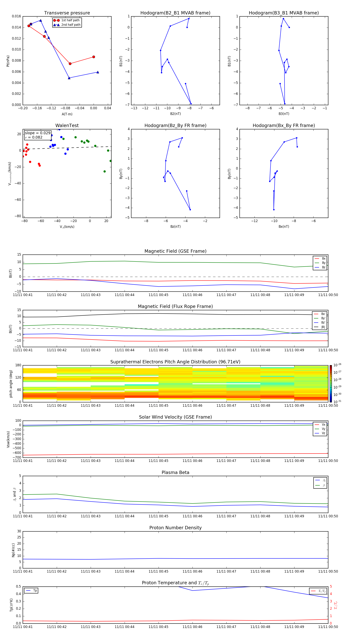This screenshot has width=351, height=644.
Task: Select Vy in the velocity legend
Action: 320,429
